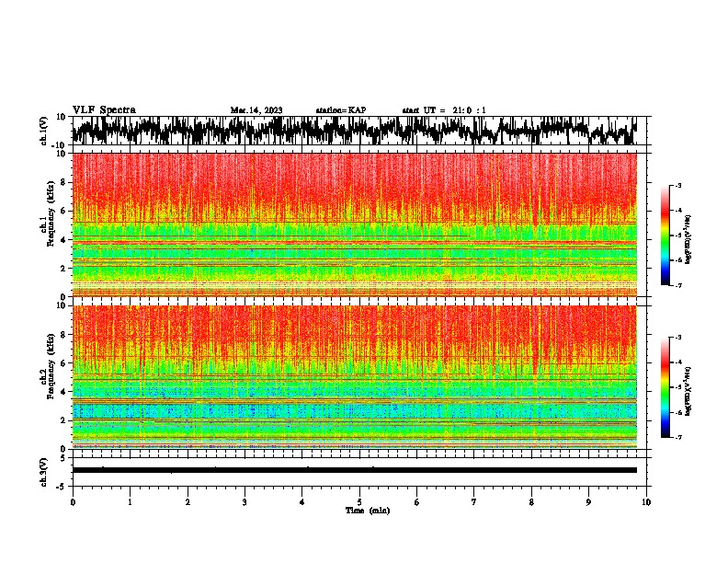Click the "ch.3(V)" axis label

click(x=44, y=472)
